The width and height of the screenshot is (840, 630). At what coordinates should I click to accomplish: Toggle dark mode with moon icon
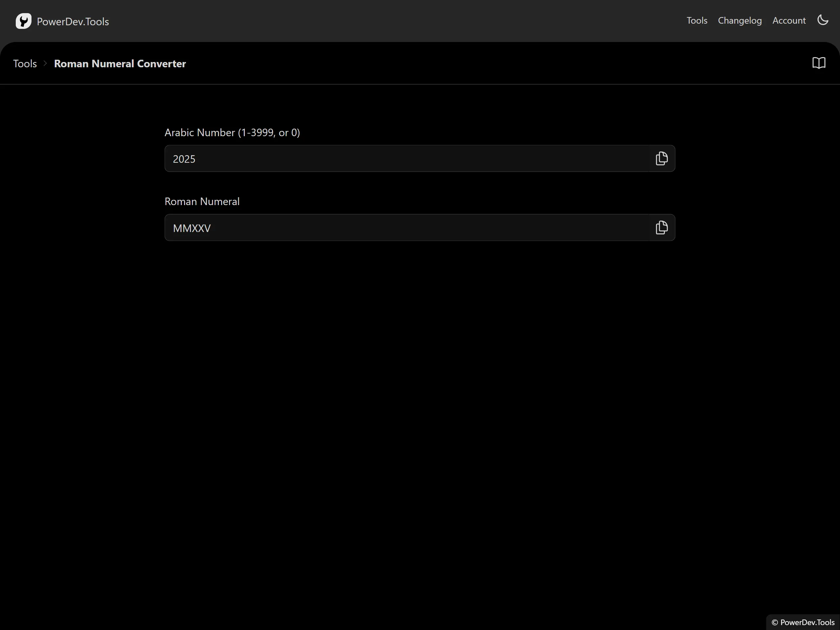[823, 20]
